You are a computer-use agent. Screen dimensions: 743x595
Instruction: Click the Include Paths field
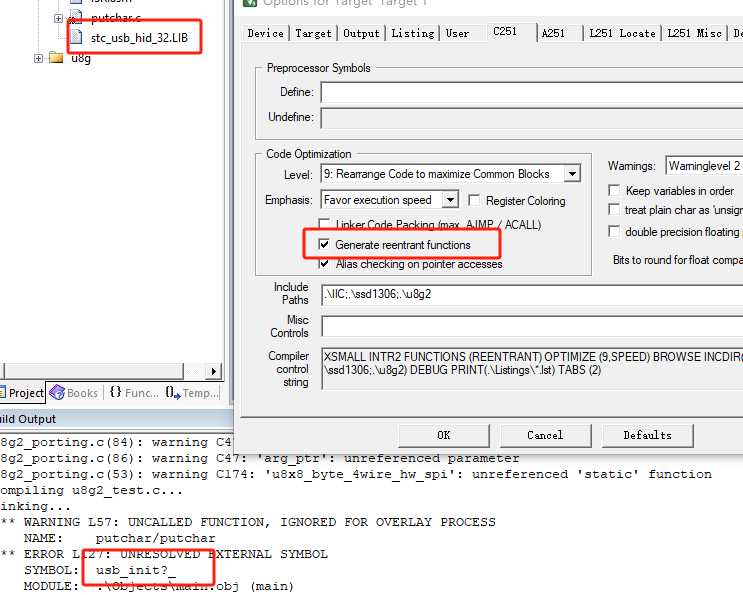coord(532,295)
